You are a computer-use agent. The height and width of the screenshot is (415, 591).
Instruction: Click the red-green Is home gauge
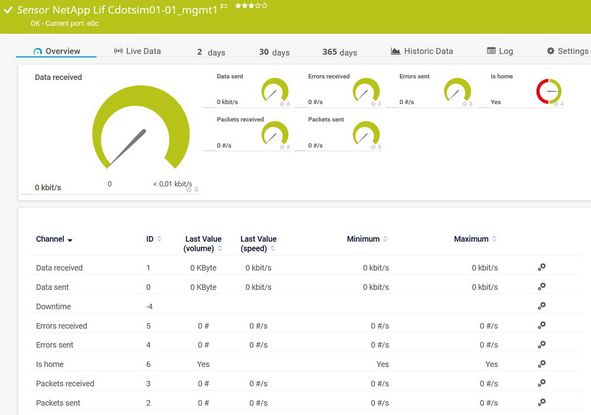(549, 91)
